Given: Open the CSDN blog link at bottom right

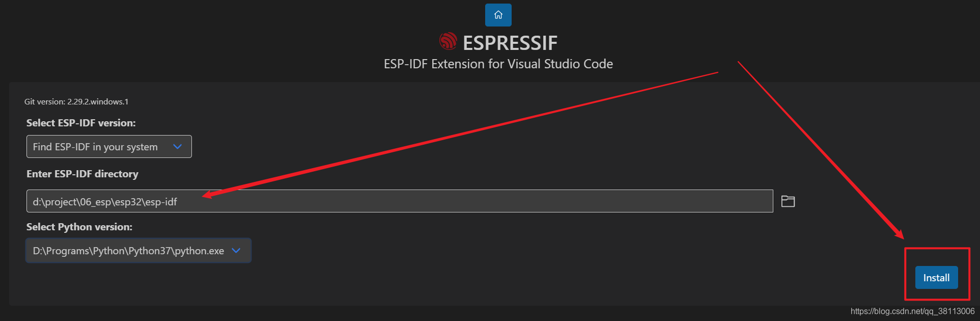Looking at the screenshot, I should click(x=914, y=310).
